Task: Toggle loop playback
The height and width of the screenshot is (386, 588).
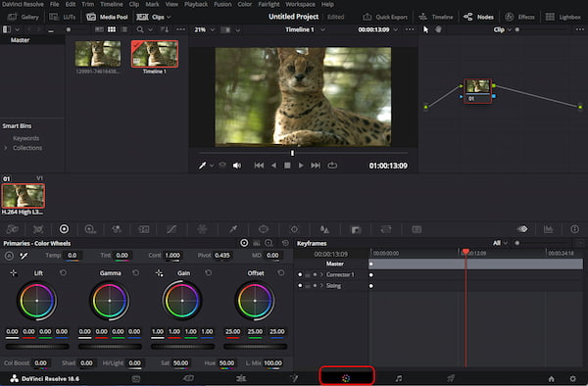Action: pyautogui.click(x=332, y=166)
